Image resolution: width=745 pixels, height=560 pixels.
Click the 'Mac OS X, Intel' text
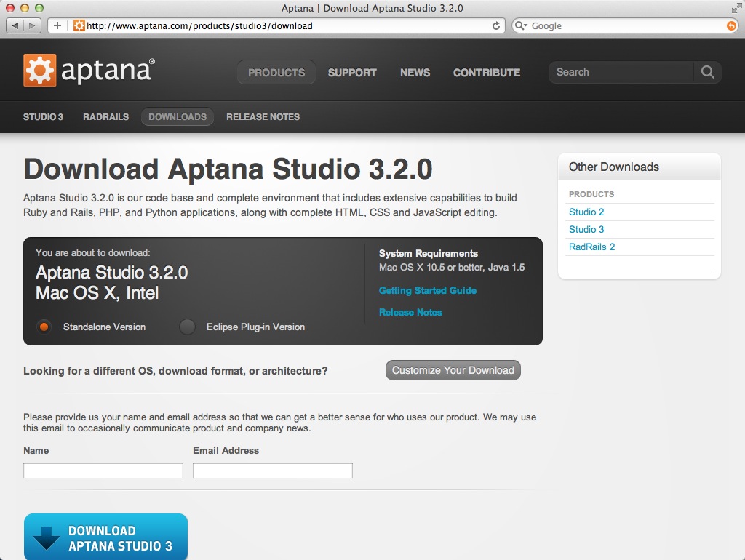[97, 293]
